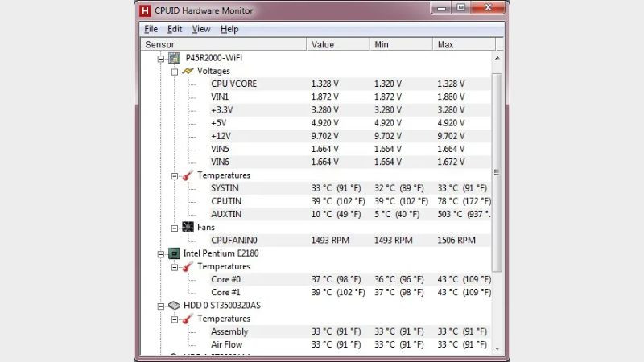Viewport: 644px width, 362px height.
Task: Click the vertical scrollbar down arrow
Action: [497, 347]
